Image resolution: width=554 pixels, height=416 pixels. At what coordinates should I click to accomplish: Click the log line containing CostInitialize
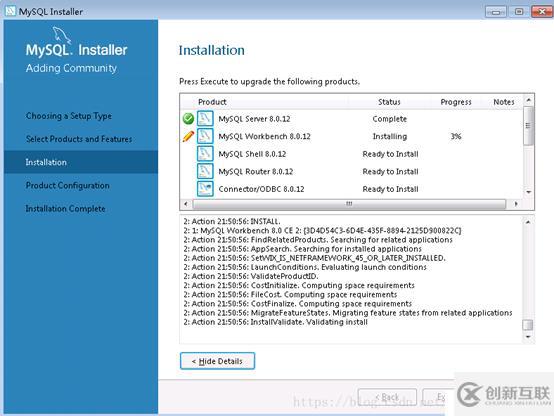click(299, 285)
